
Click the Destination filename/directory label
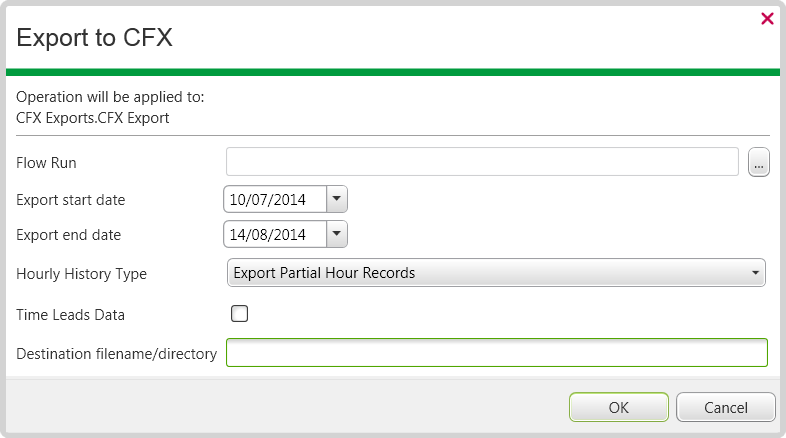[117, 353]
